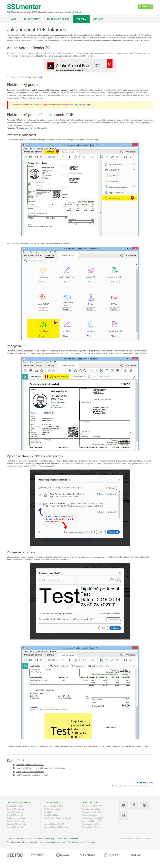The width and height of the screenshot is (160, 868).
Task: Click the blue Podepsat button
Action: (115, 628)
